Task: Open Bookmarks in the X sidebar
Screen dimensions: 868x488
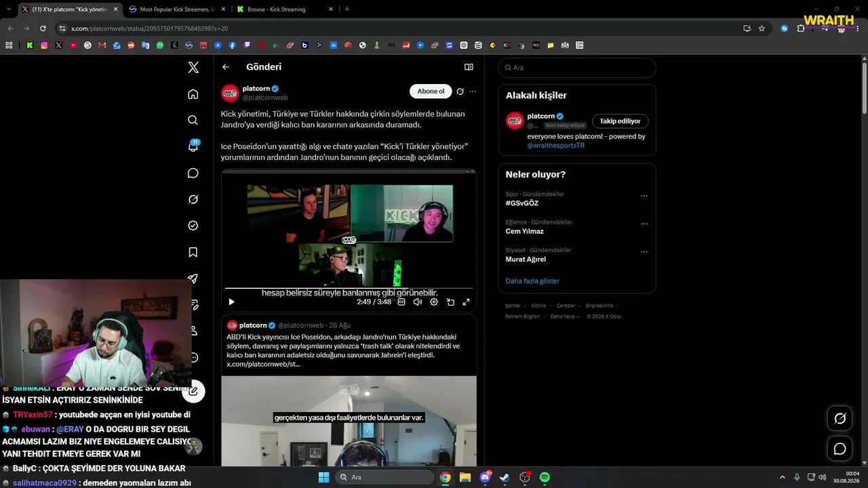Action: pyautogui.click(x=193, y=252)
